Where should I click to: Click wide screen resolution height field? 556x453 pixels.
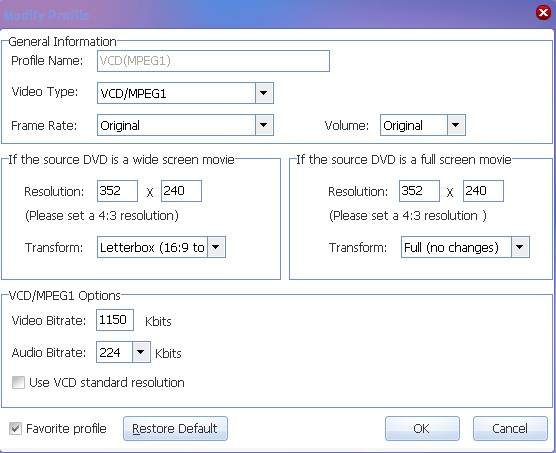[181, 191]
